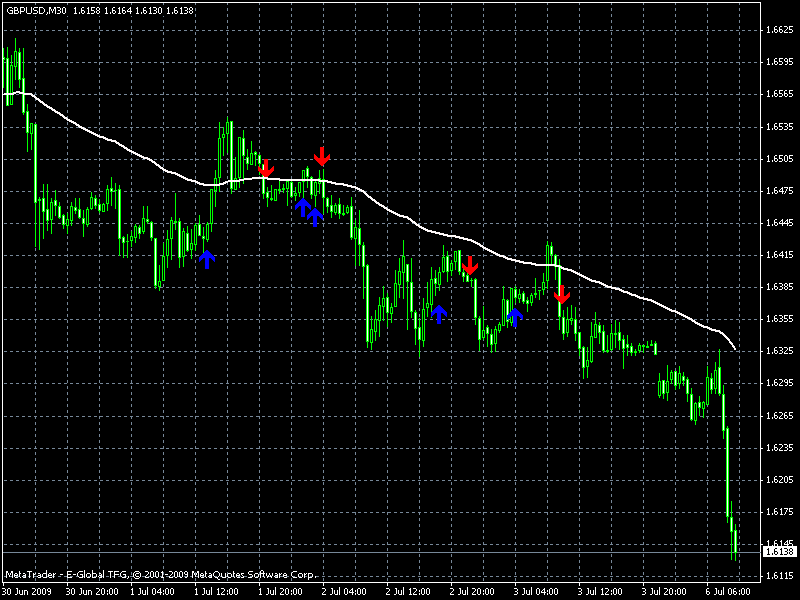Click the 1.6625 price scale label

tap(780, 30)
